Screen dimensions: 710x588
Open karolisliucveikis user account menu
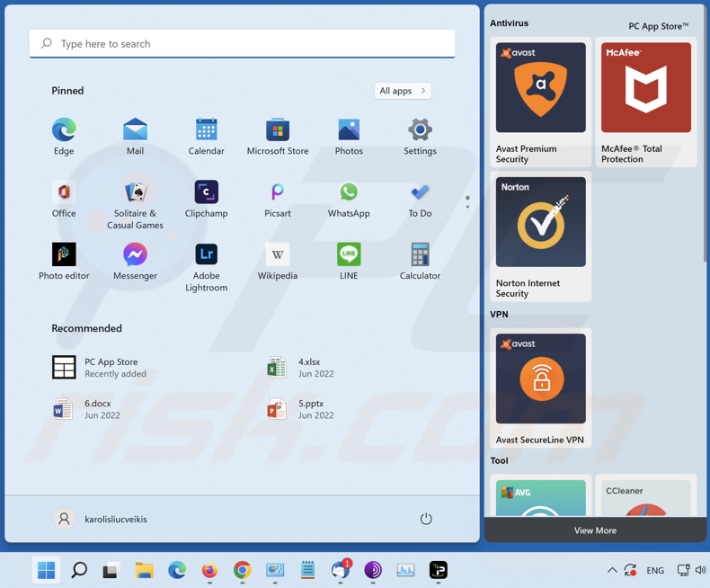(x=101, y=519)
